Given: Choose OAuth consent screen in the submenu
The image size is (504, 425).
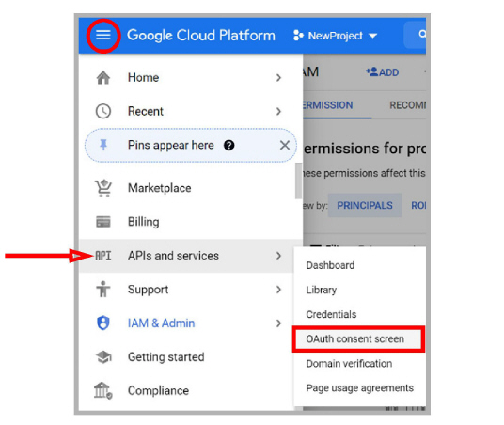Looking at the screenshot, I should tap(358, 338).
